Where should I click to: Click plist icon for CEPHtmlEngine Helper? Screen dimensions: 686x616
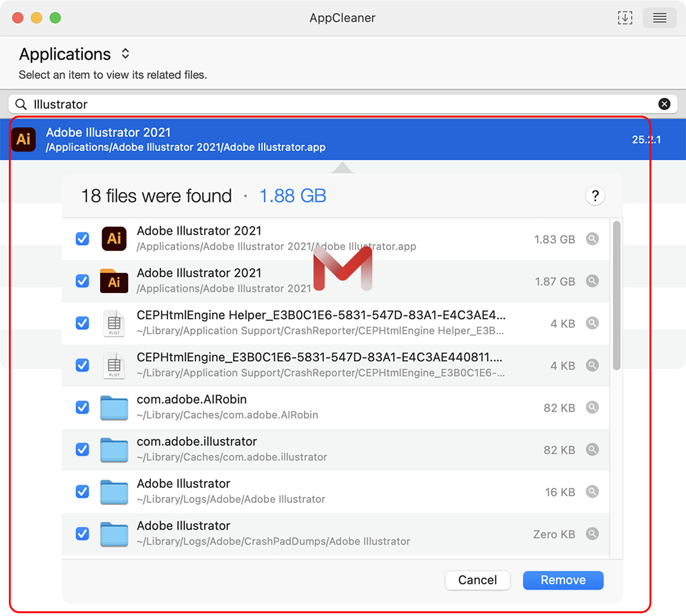[x=114, y=323]
